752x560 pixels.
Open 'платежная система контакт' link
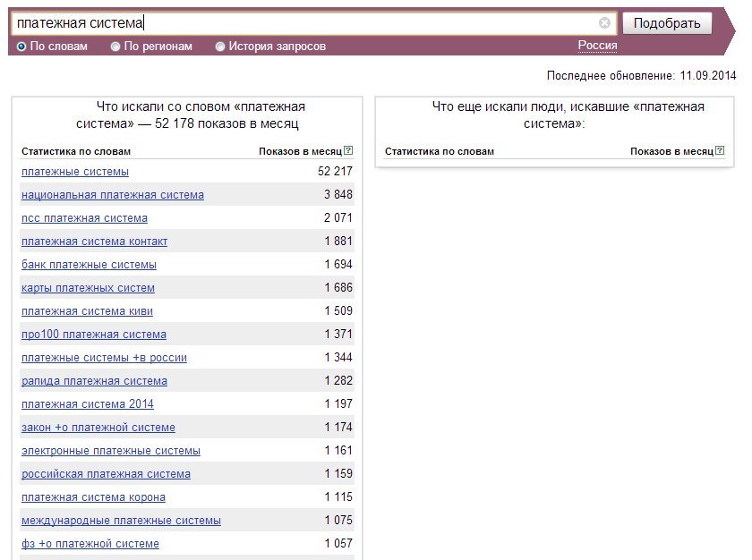pyautogui.click(x=95, y=242)
